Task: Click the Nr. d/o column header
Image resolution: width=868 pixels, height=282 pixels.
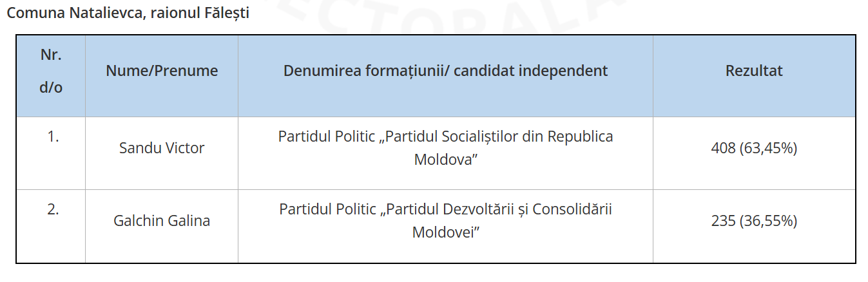Action: click(51, 71)
